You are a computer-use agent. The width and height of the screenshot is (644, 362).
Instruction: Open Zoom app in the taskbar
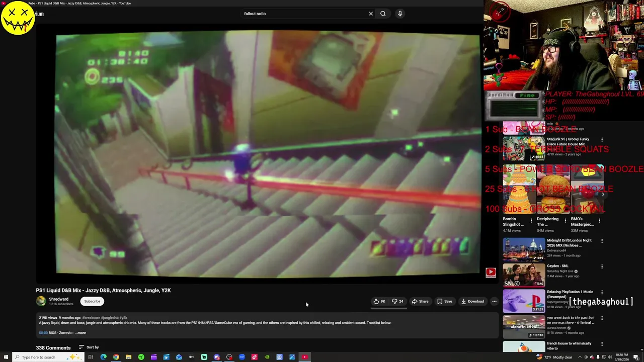(242, 357)
